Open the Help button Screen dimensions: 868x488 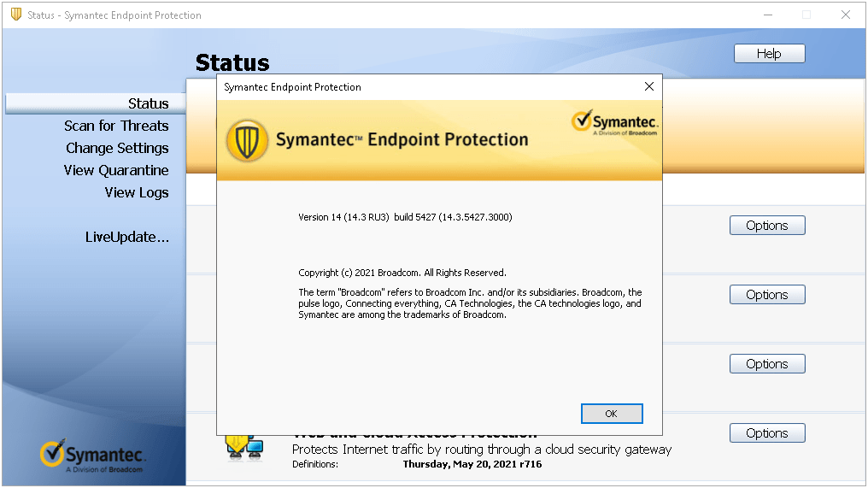[x=769, y=54]
